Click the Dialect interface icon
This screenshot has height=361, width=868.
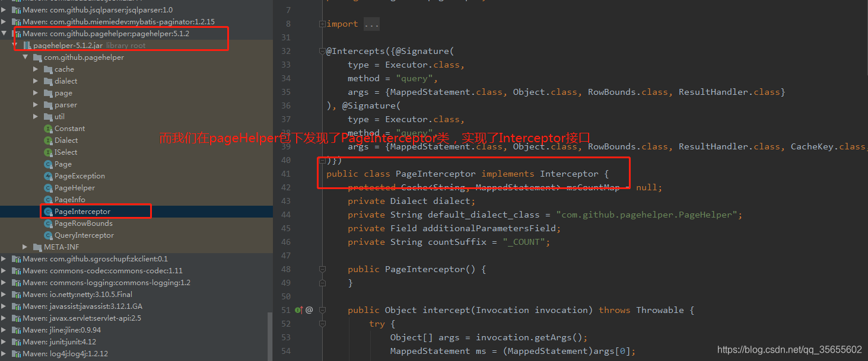[x=49, y=140]
